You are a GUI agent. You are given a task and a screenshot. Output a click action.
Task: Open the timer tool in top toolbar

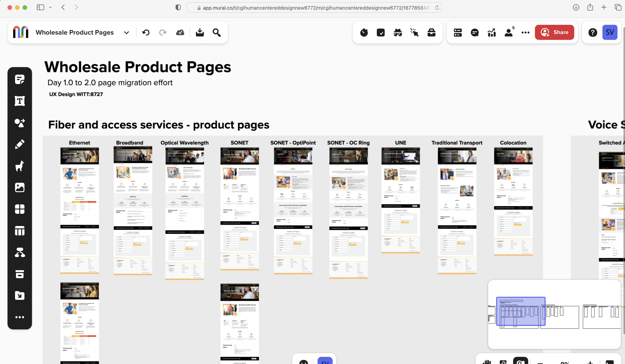pyautogui.click(x=364, y=32)
